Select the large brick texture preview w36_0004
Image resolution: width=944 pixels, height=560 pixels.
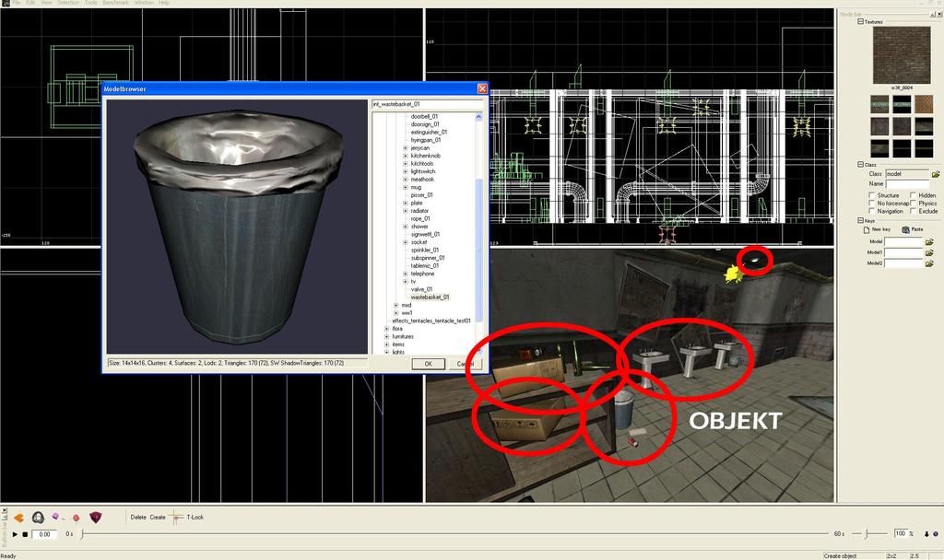click(x=902, y=55)
